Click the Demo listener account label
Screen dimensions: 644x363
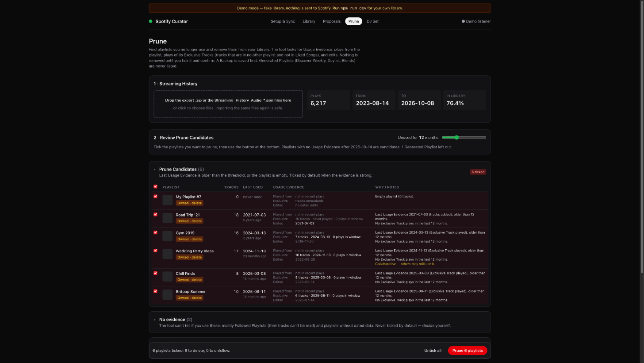[x=478, y=21]
